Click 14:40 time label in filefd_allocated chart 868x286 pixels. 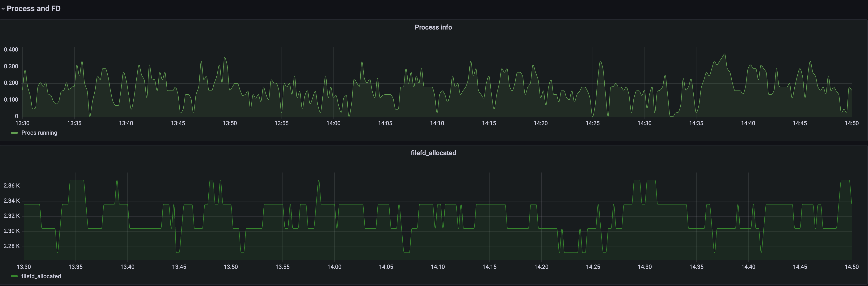[x=748, y=267]
